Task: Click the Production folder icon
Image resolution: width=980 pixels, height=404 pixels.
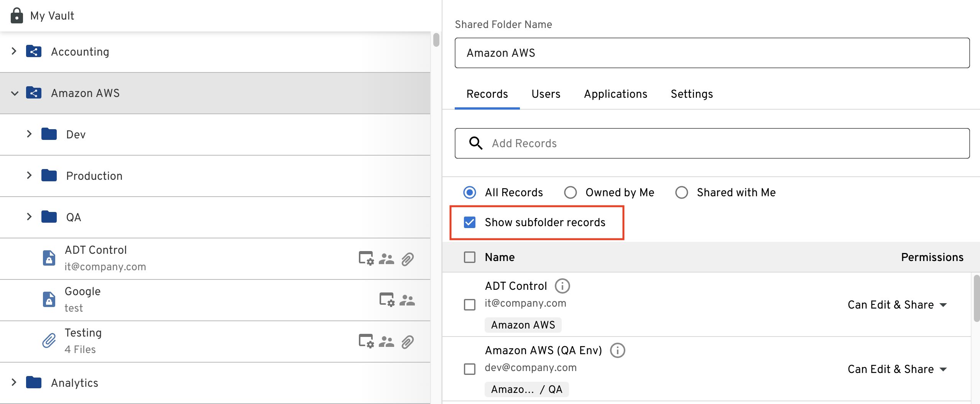Action: [49, 176]
